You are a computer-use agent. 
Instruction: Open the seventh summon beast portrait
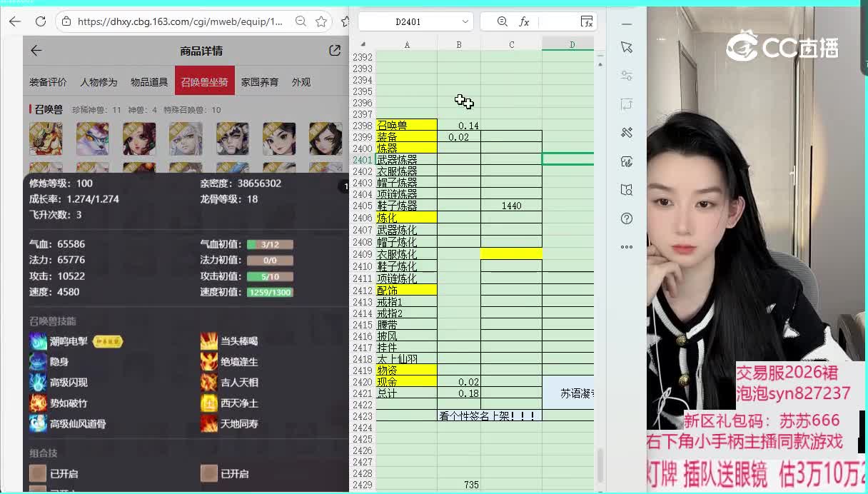tap(325, 138)
